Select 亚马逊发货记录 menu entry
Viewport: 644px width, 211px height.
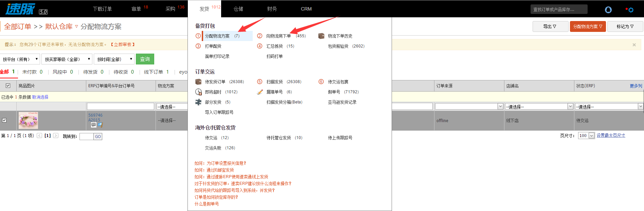pyautogui.click(x=342, y=102)
